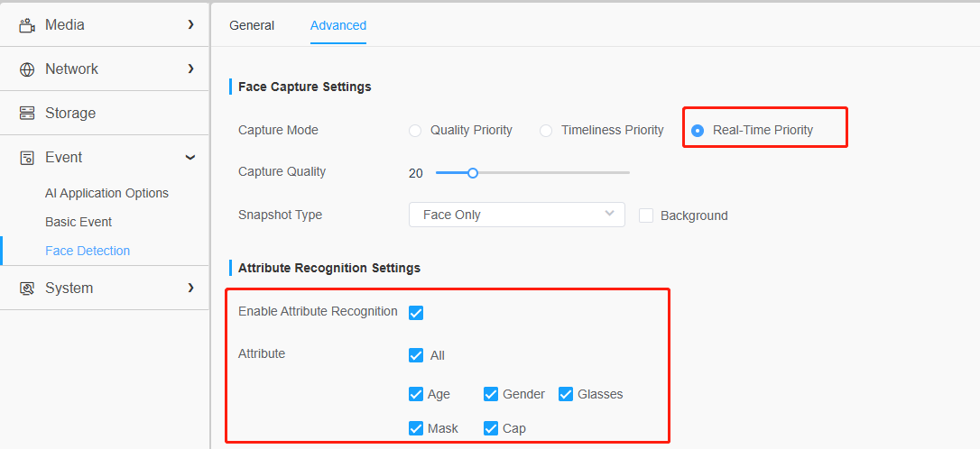Toggle Enable Attribute Recognition checkbox

pos(416,313)
